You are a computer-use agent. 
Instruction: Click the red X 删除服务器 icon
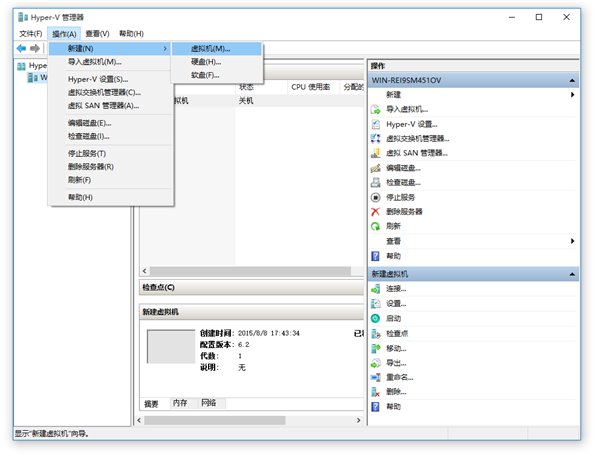coord(375,212)
